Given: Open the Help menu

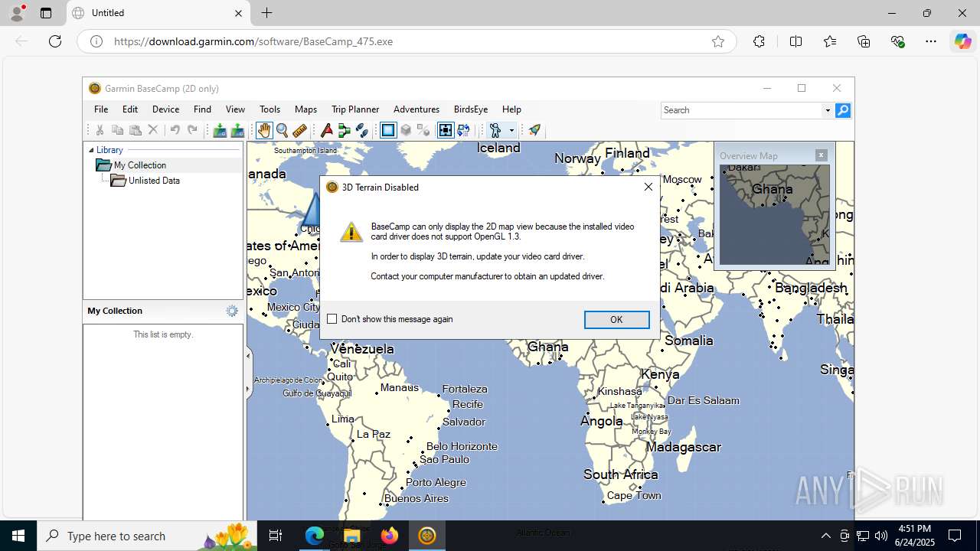Looking at the screenshot, I should pos(511,109).
